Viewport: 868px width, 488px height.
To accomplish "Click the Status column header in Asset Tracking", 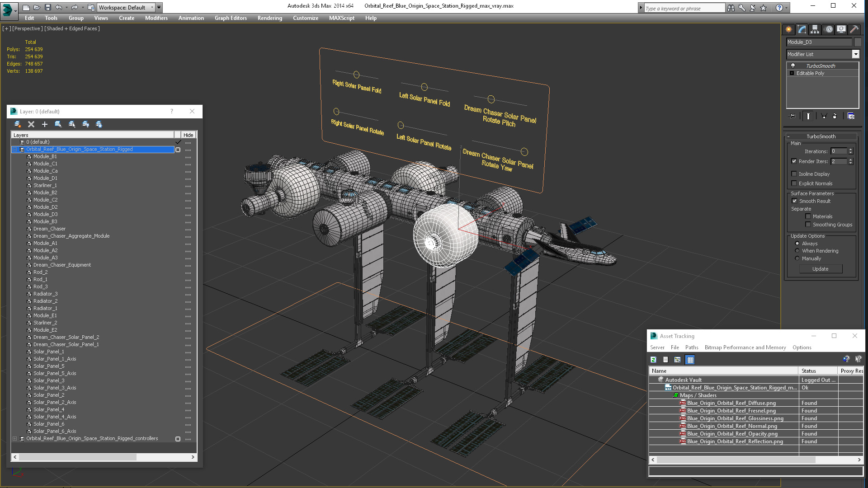I will pos(818,371).
